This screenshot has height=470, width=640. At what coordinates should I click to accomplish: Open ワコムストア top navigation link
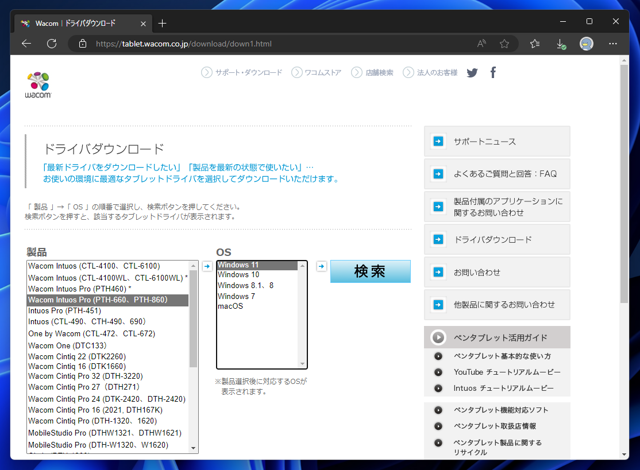coord(316,73)
